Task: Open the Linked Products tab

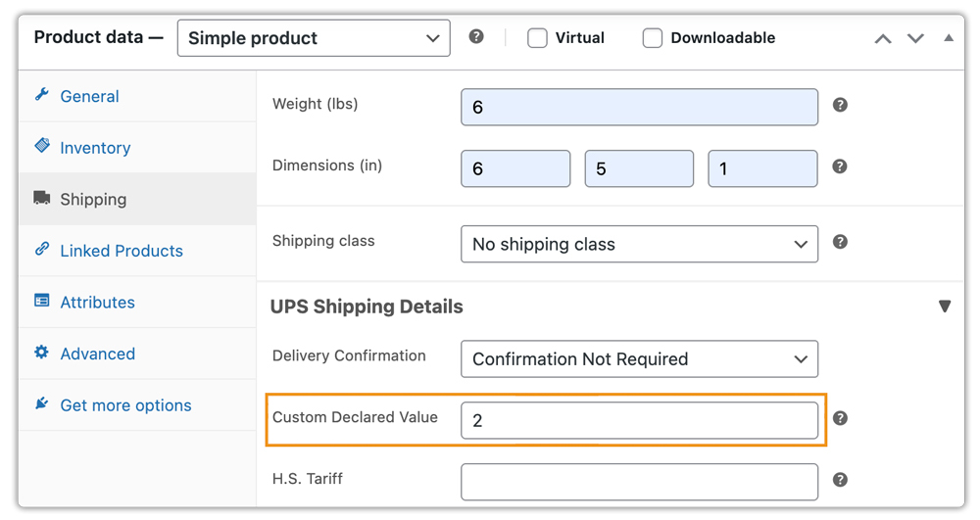Action: pos(137,251)
